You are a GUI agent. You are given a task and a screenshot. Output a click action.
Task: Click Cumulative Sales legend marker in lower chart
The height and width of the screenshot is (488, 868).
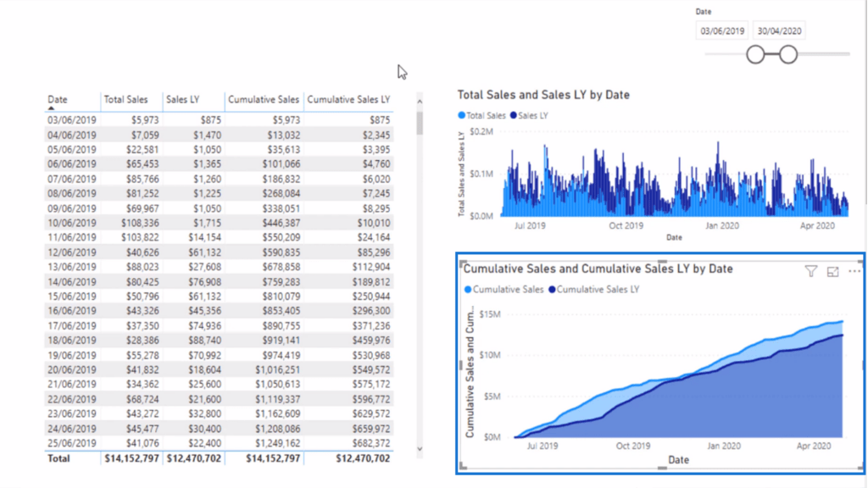pyautogui.click(x=468, y=290)
